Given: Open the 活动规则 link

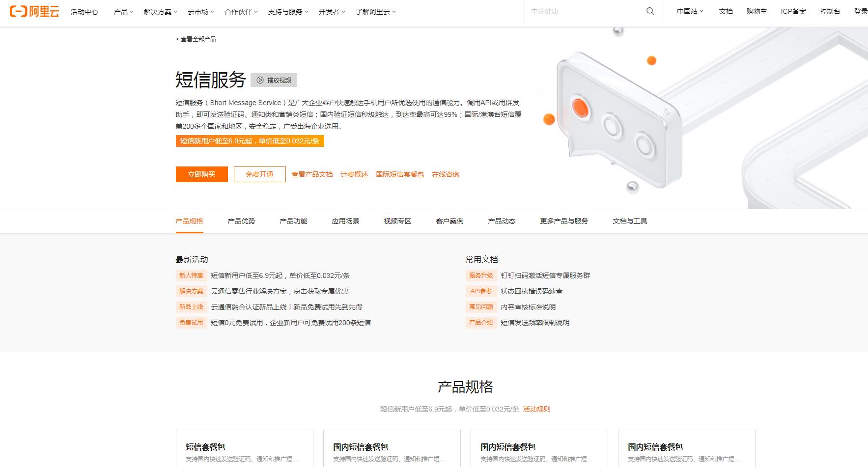Looking at the screenshot, I should click(x=536, y=409).
